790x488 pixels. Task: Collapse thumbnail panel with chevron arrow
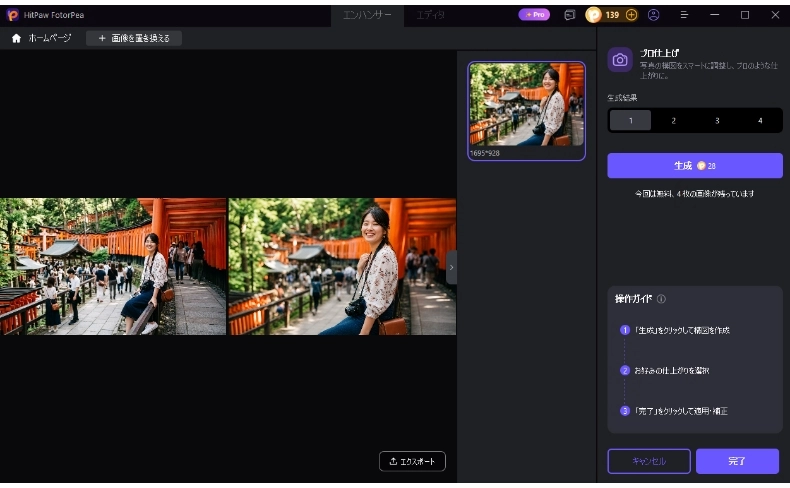click(451, 267)
